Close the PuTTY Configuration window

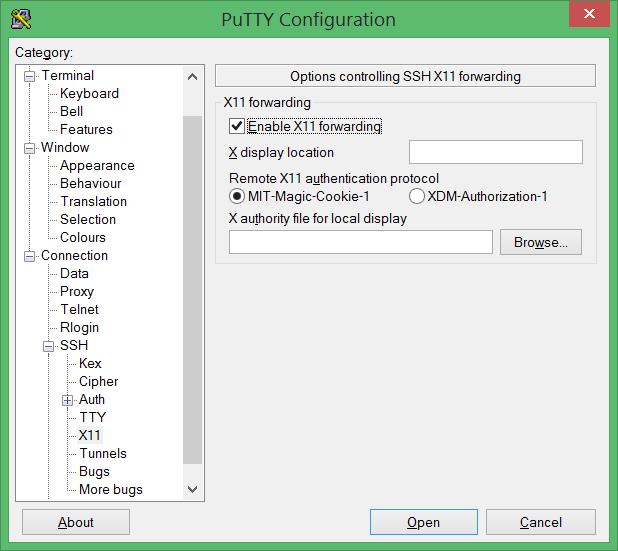589,14
